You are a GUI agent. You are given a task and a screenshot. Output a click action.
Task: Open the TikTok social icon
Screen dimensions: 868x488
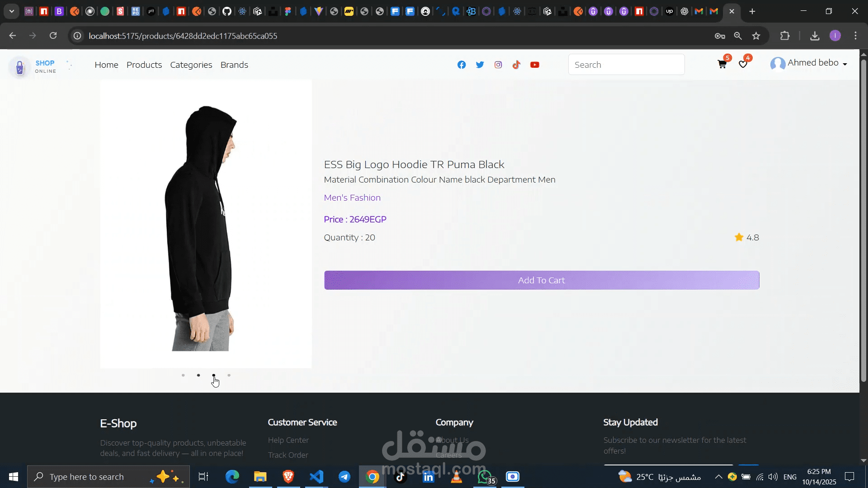(x=516, y=65)
